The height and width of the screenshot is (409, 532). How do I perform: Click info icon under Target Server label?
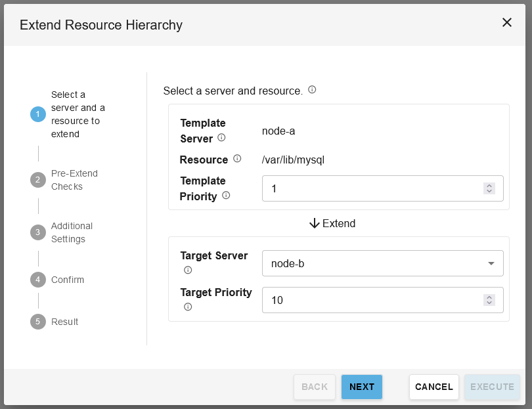188,270
